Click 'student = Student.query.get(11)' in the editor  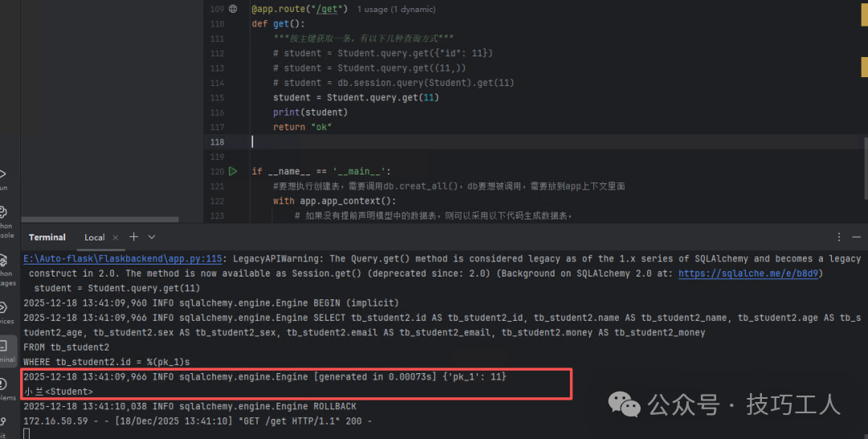click(x=356, y=97)
